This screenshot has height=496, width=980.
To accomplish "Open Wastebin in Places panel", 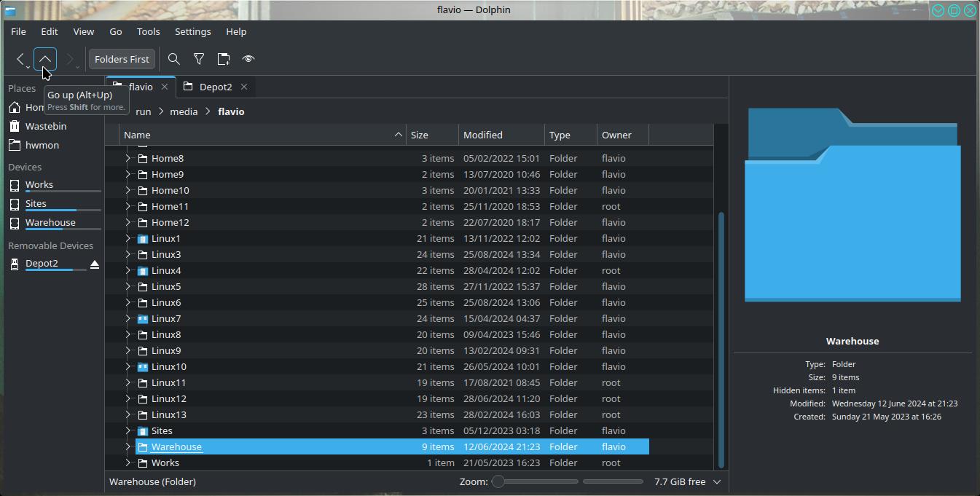I will 46,126.
